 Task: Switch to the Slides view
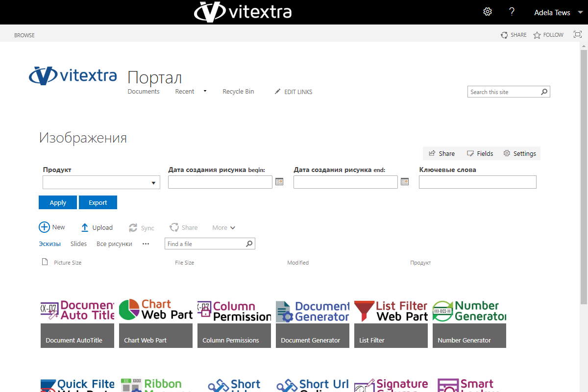[x=78, y=244]
